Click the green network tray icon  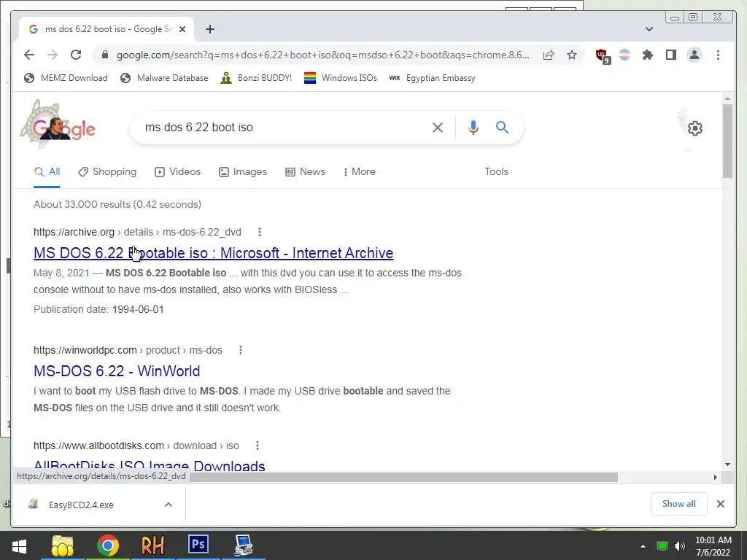[x=662, y=546]
